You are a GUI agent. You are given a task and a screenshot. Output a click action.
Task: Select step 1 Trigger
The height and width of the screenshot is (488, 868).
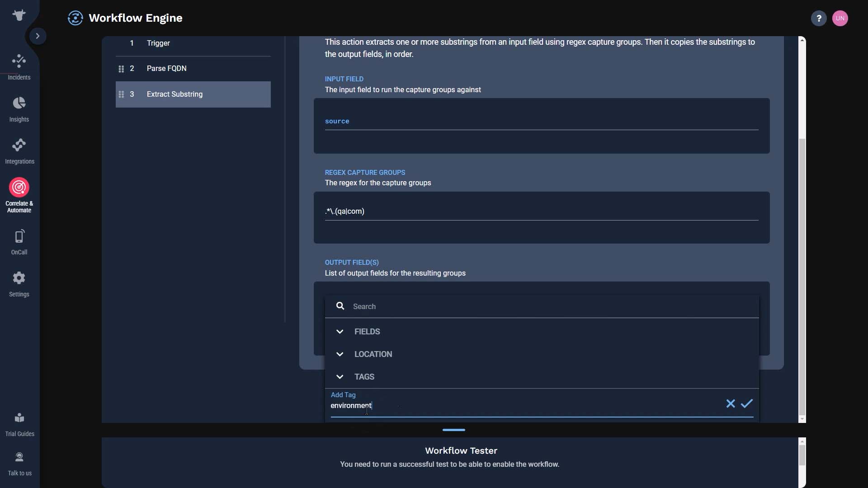[193, 43]
